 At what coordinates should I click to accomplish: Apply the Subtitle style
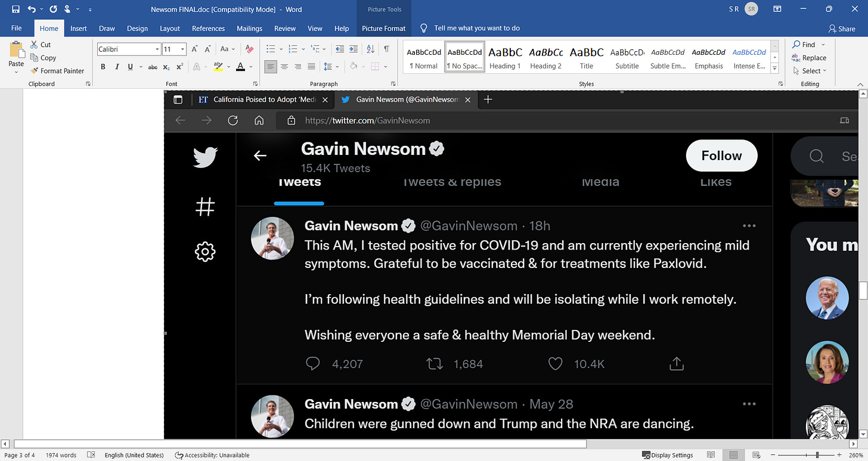click(627, 57)
